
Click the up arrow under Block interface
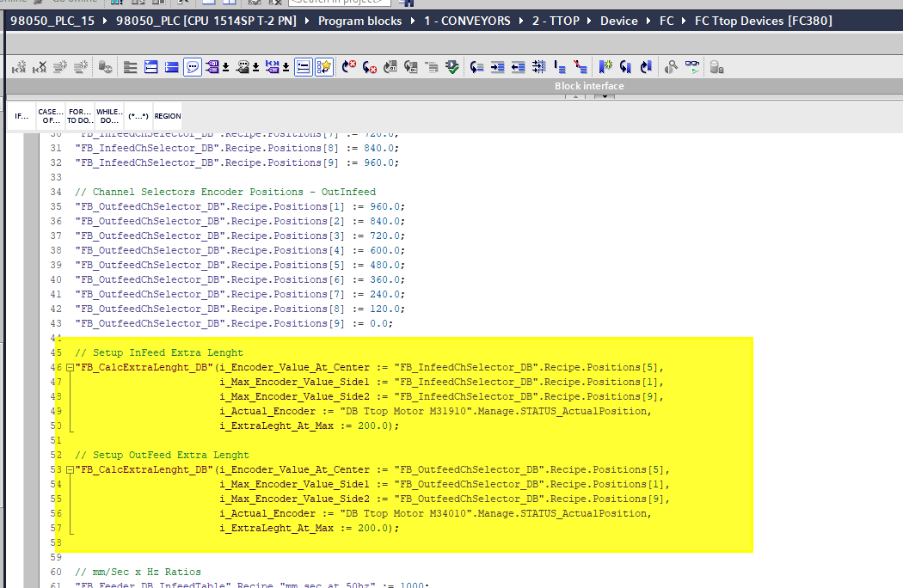coord(575,97)
